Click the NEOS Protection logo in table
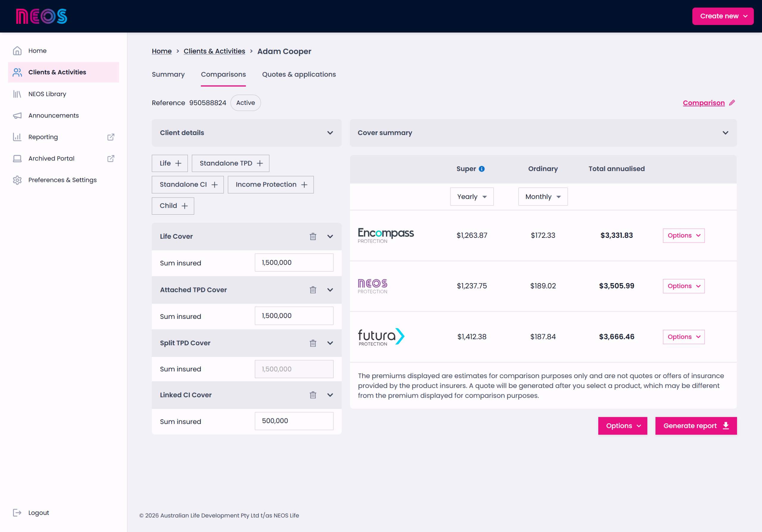The height and width of the screenshot is (532, 762). [x=372, y=286]
